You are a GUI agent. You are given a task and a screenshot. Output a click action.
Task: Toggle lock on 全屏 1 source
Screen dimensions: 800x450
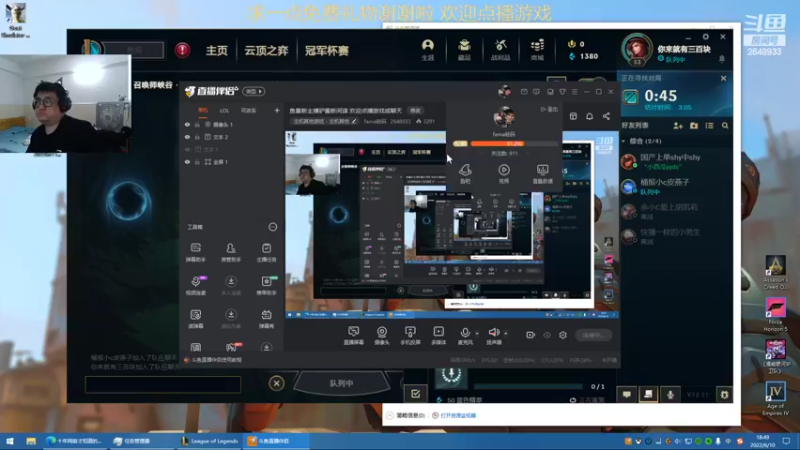(197, 162)
